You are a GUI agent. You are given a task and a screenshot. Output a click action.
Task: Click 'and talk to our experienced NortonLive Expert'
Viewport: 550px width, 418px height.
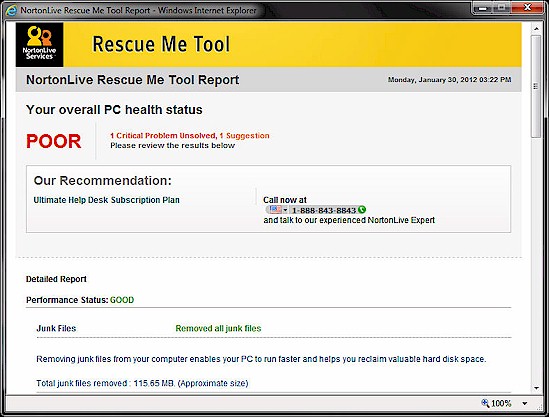click(x=349, y=220)
